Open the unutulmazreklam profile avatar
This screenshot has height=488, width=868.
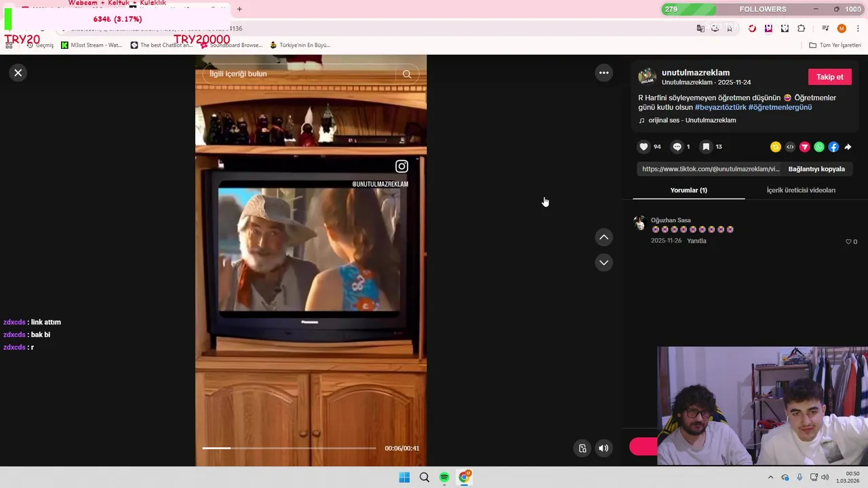point(647,77)
